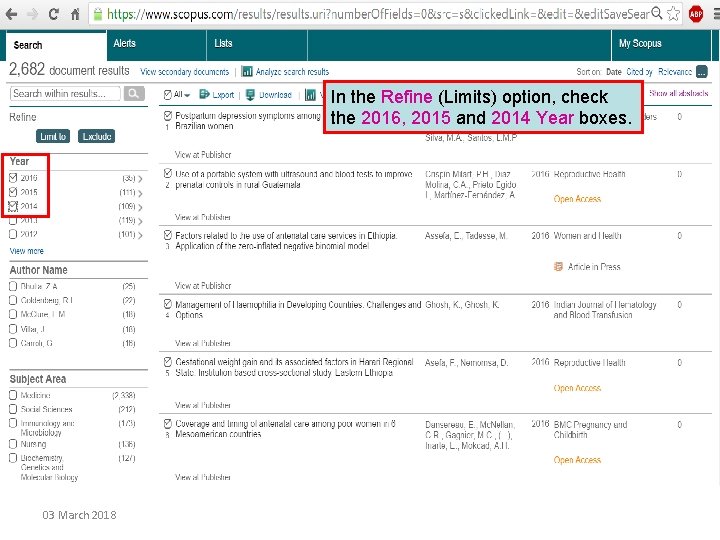Open Factors related to antenatal care article
This screenshot has height=540, width=720.
pos(286,241)
